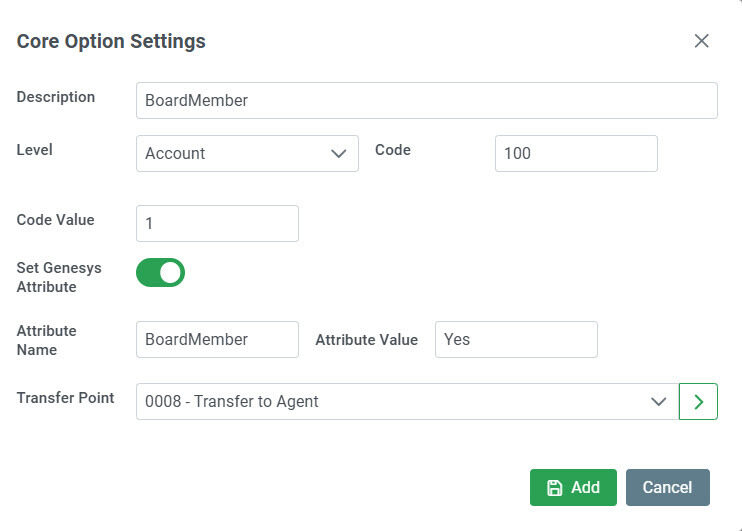
Task: Click the Description label text
Action: click(56, 97)
